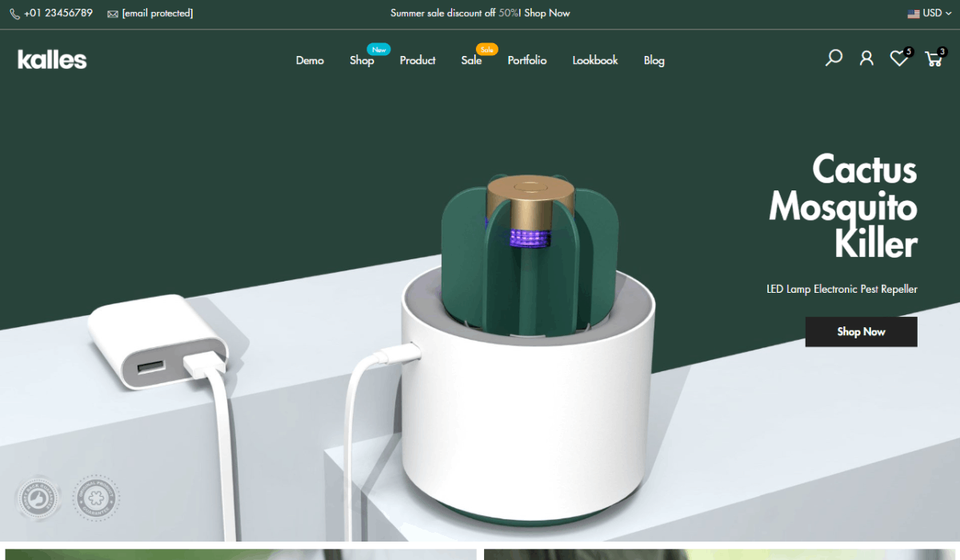Click the user account icon
This screenshot has width=960, height=560.
(x=866, y=58)
